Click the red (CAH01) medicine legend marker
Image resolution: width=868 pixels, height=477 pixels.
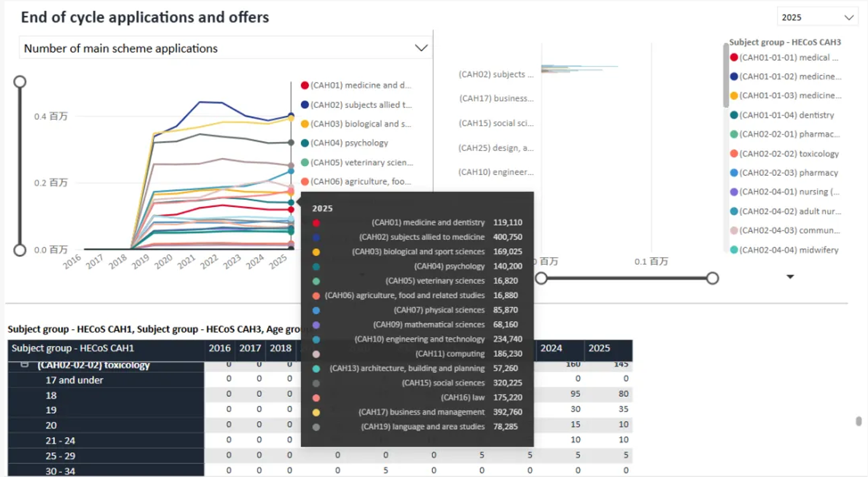(x=305, y=85)
